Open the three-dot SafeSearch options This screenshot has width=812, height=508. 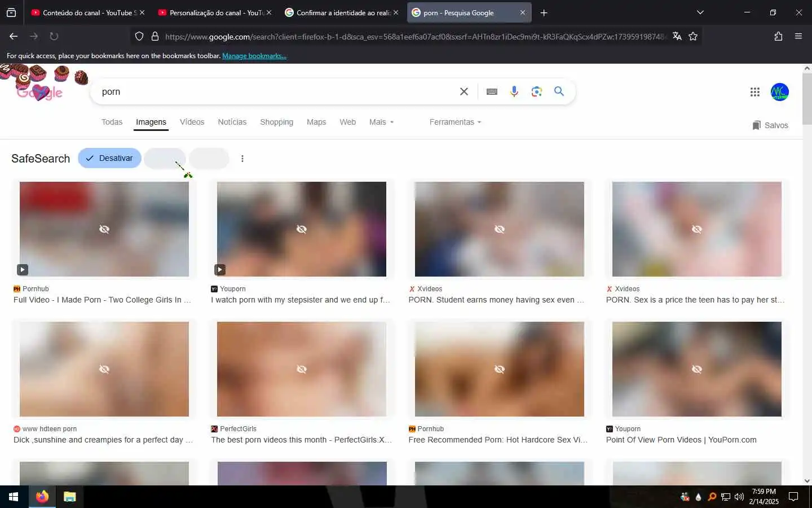pyautogui.click(x=242, y=159)
